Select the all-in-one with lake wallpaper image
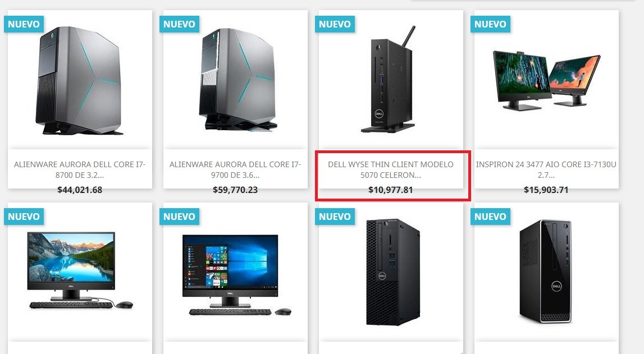644x354 pixels. pyautogui.click(x=80, y=270)
